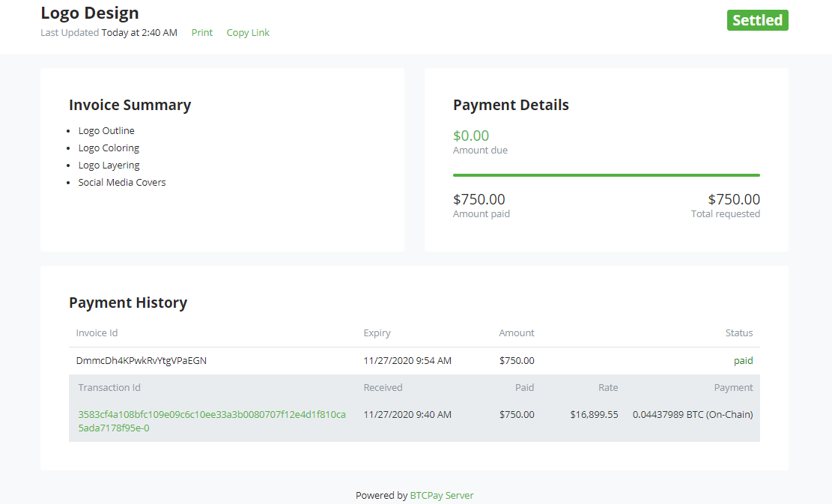Click the BTC (On-Chain) payment entry
This screenshot has width=832, height=504.
693,414
